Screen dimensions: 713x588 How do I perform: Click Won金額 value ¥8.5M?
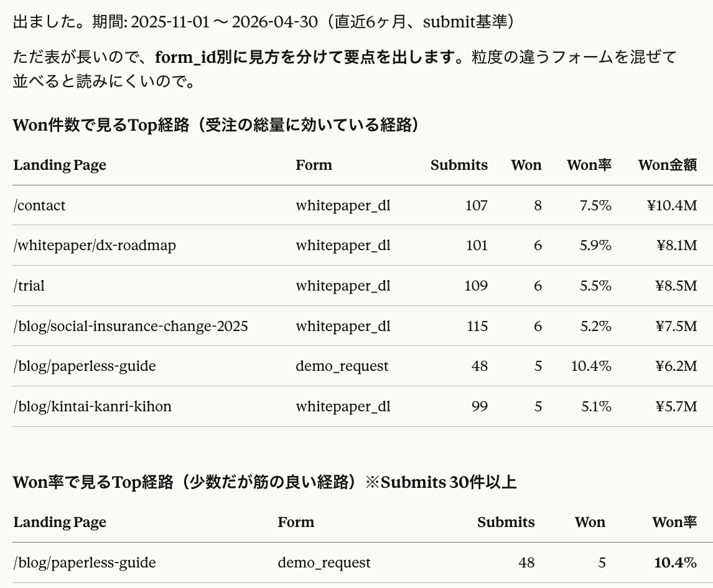click(x=676, y=286)
